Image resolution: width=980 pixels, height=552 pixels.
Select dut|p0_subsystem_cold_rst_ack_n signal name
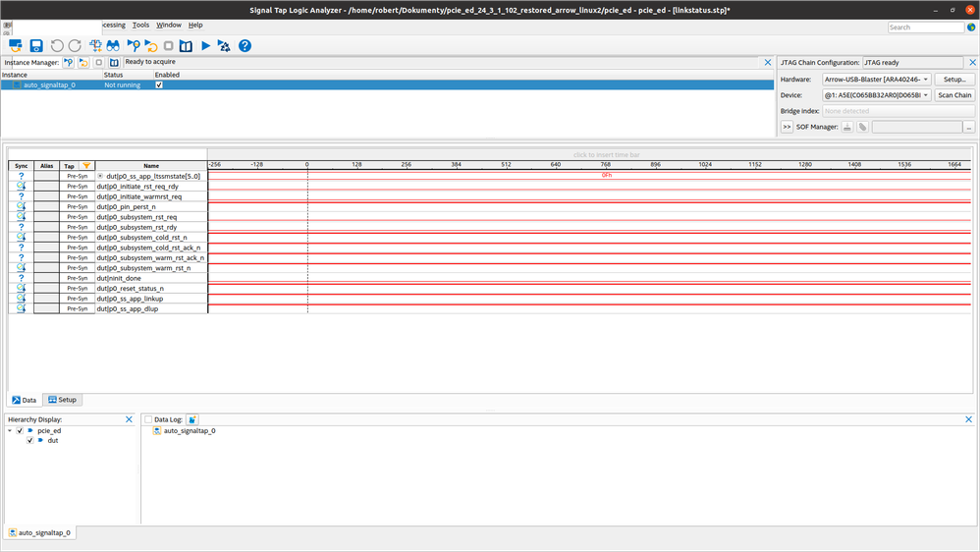pos(148,248)
